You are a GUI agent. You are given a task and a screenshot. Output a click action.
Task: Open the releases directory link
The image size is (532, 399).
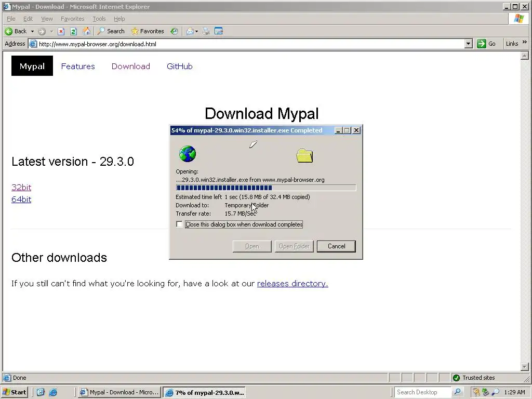292,283
